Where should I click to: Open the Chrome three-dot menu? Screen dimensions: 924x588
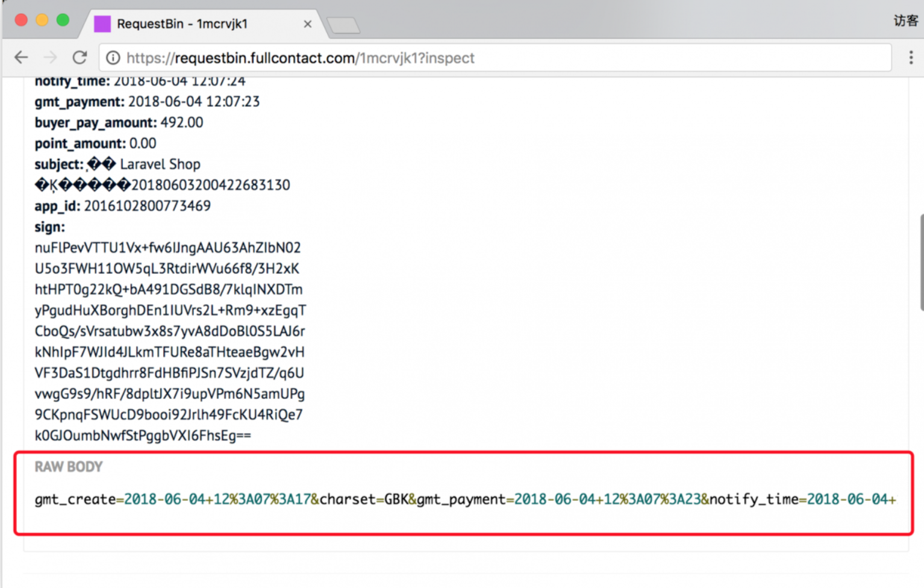pyautogui.click(x=911, y=58)
